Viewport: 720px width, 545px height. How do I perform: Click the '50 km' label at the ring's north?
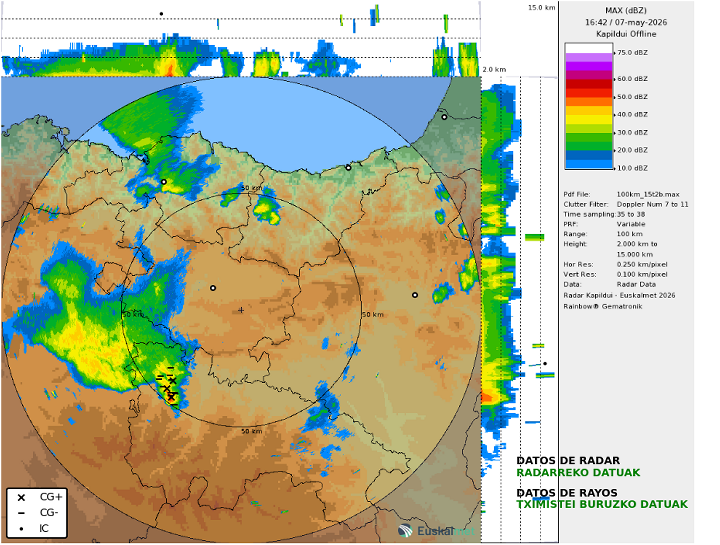(x=252, y=188)
